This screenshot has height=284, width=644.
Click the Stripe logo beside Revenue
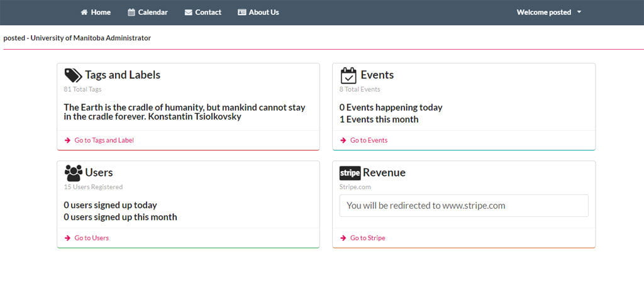350,173
